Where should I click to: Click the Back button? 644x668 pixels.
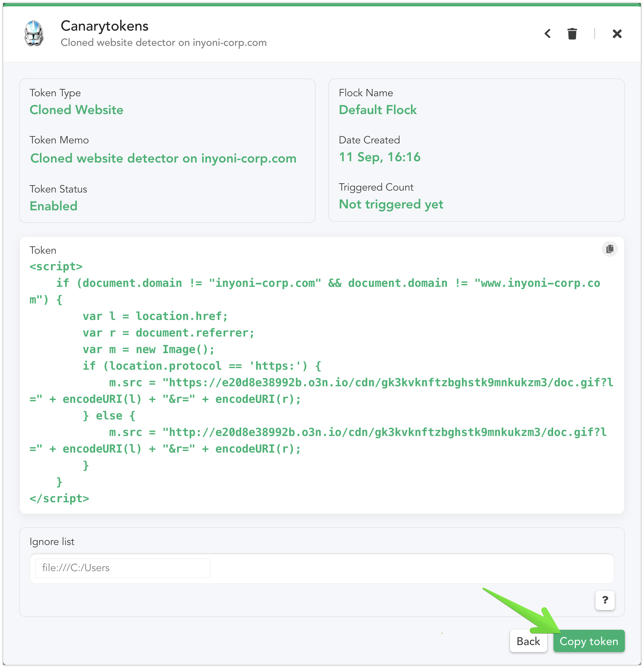point(528,641)
